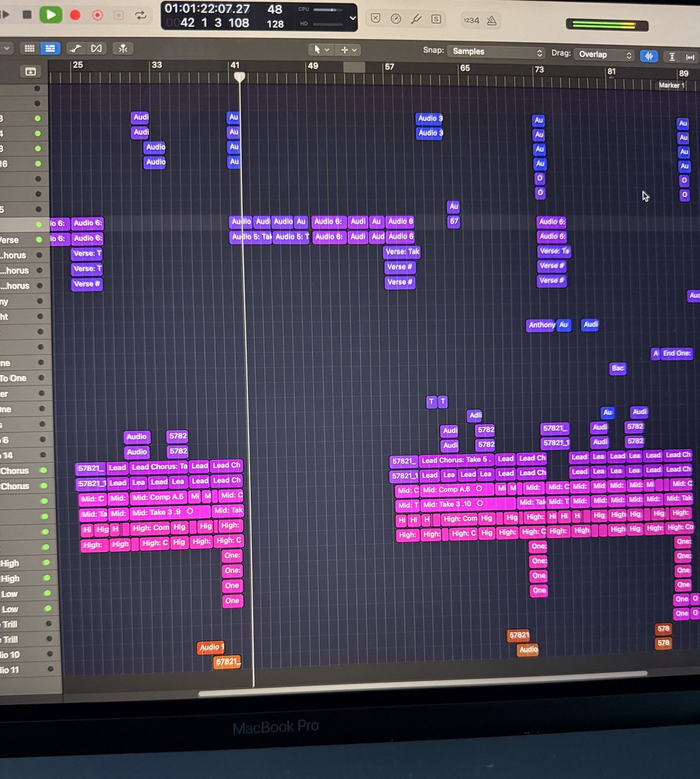Toggle power dot on track 16
This screenshot has height=779, width=700.
pyautogui.click(x=38, y=164)
